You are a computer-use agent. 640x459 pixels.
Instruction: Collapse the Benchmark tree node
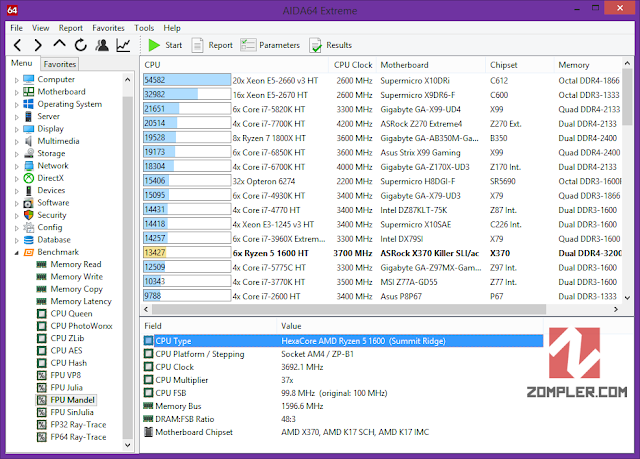coord(17,253)
